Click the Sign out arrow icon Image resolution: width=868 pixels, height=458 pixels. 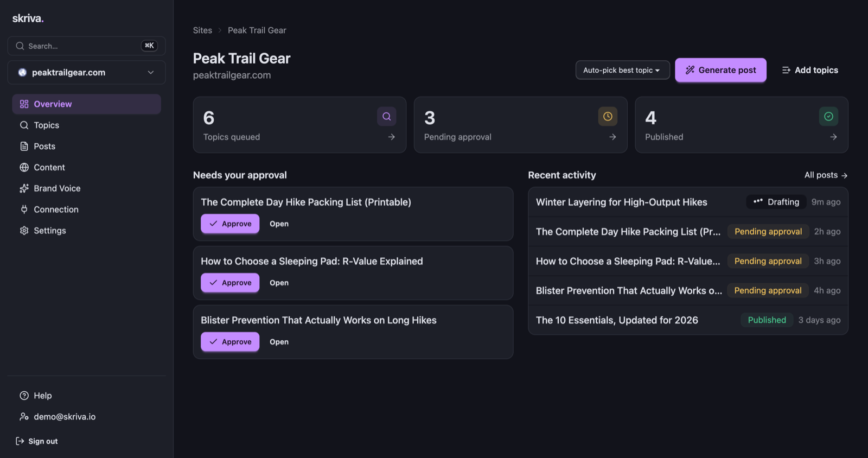20,441
